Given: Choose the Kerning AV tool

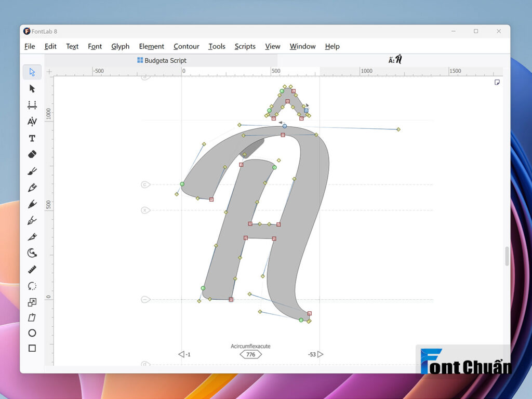Looking at the screenshot, I should click(x=32, y=122).
